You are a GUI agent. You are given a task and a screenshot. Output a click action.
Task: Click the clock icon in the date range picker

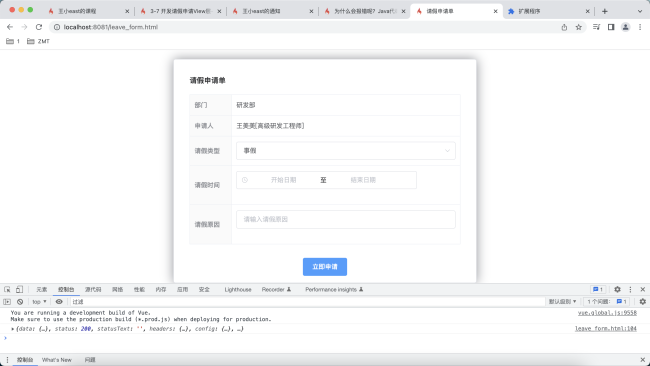point(245,180)
